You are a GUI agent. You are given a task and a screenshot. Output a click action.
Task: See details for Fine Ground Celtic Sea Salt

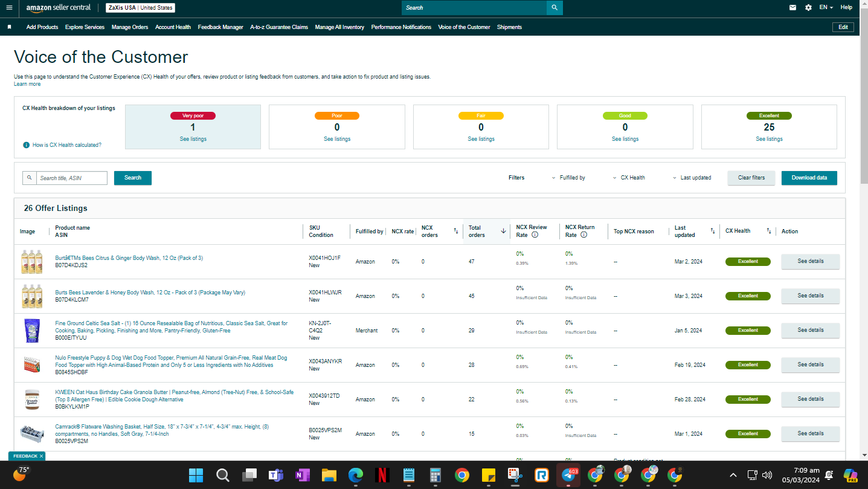point(811,331)
